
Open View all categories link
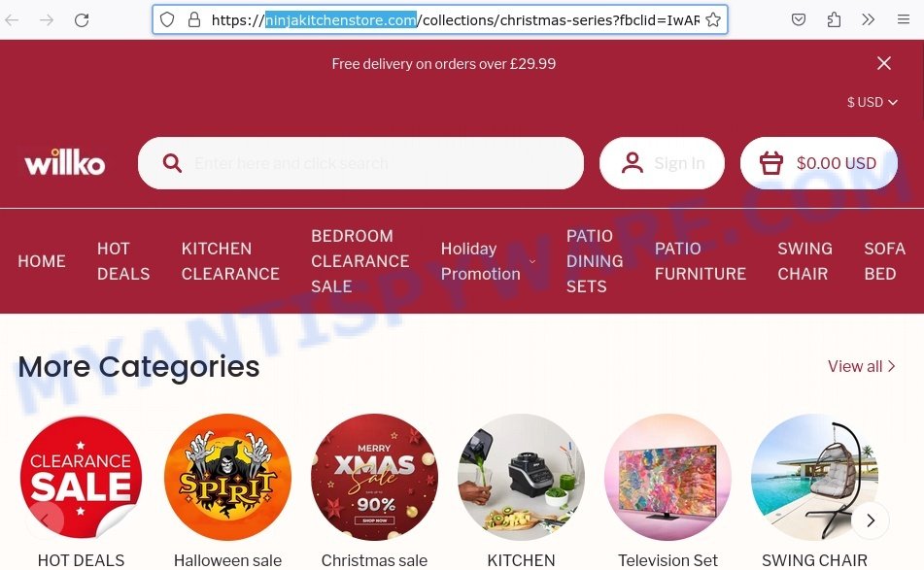(x=861, y=366)
